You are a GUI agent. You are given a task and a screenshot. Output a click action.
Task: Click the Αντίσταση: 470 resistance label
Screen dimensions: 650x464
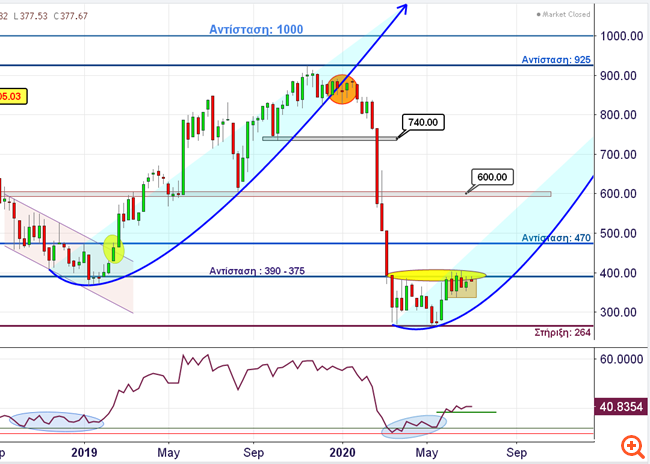pyautogui.click(x=557, y=238)
